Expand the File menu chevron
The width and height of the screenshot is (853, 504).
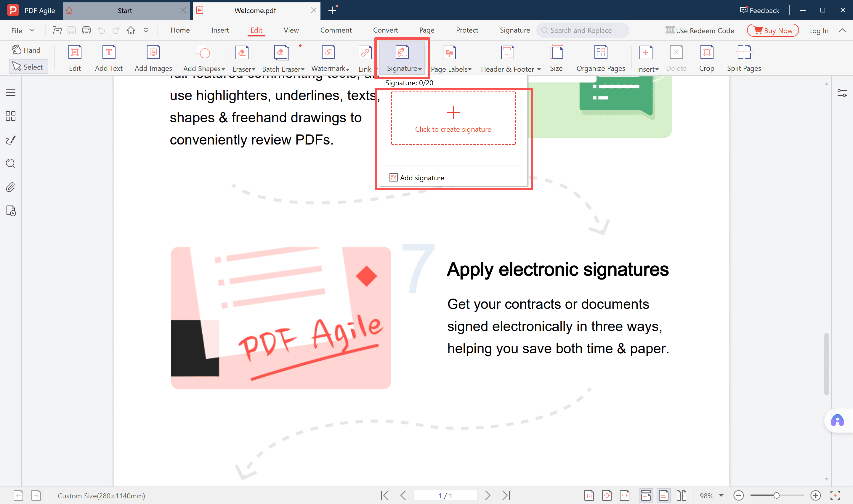click(32, 30)
